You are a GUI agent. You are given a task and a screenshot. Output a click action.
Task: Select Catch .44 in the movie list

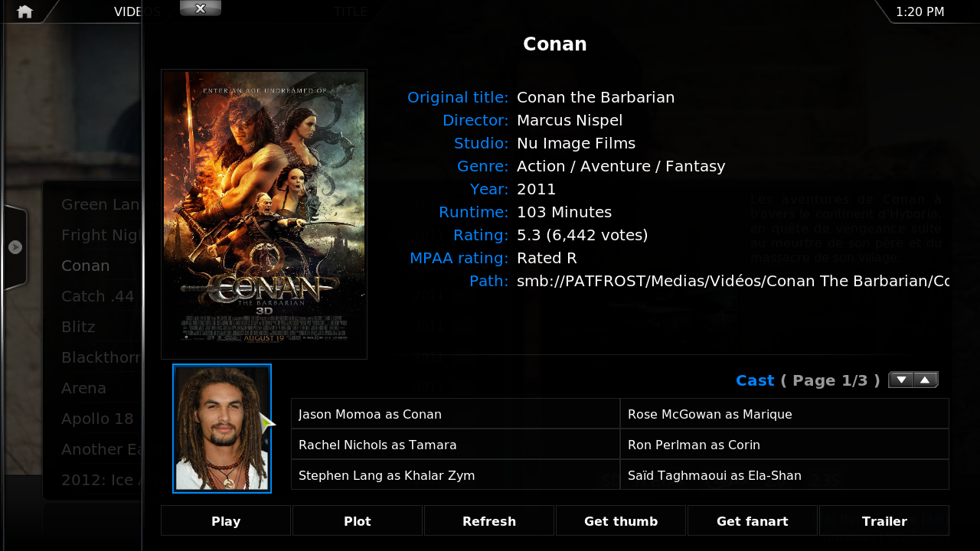[x=98, y=296]
